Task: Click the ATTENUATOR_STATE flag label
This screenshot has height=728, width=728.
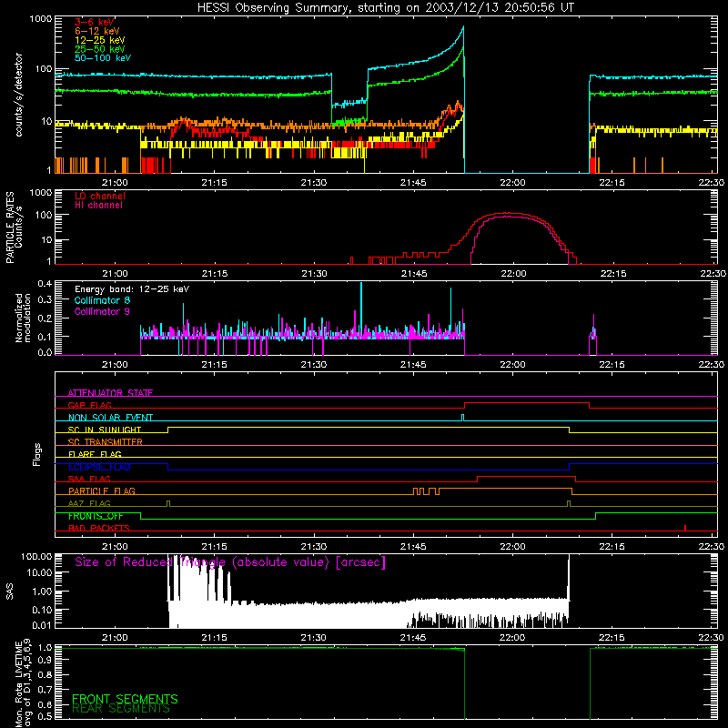Action: coord(110,393)
